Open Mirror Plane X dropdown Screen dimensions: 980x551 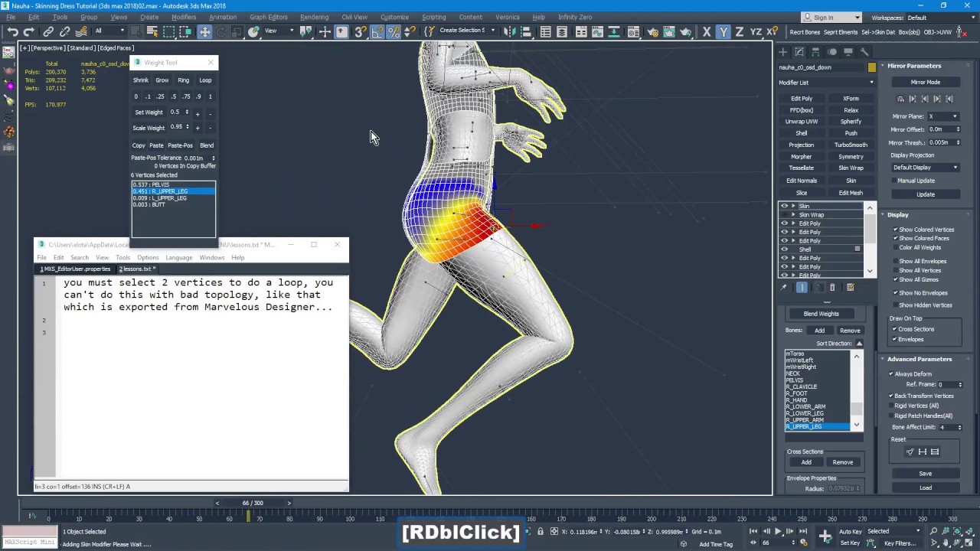pos(943,116)
